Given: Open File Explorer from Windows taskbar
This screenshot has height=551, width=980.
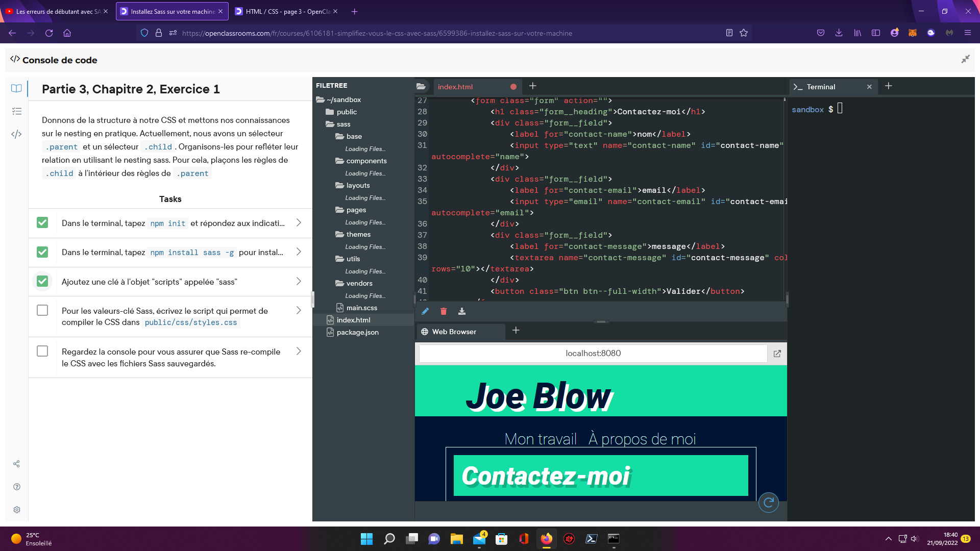Looking at the screenshot, I should click(456, 539).
